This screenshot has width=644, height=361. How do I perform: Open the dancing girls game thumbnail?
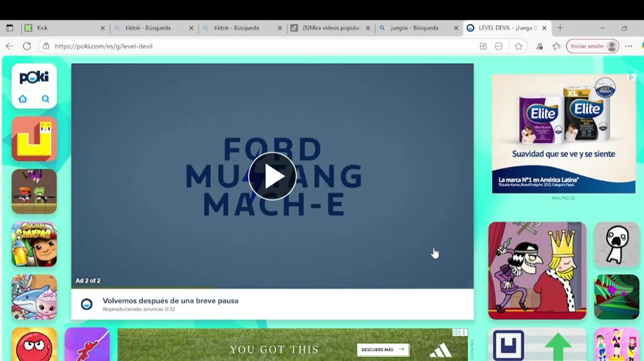616,344
